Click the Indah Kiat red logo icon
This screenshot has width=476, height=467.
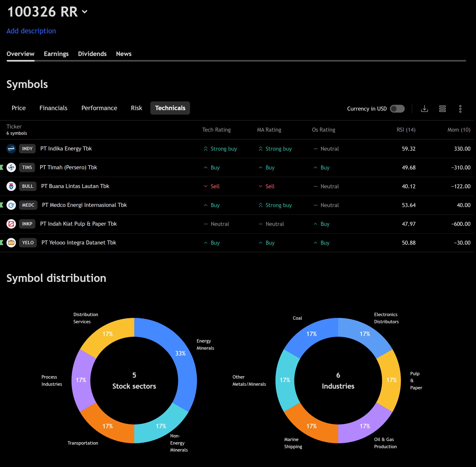tap(11, 224)
